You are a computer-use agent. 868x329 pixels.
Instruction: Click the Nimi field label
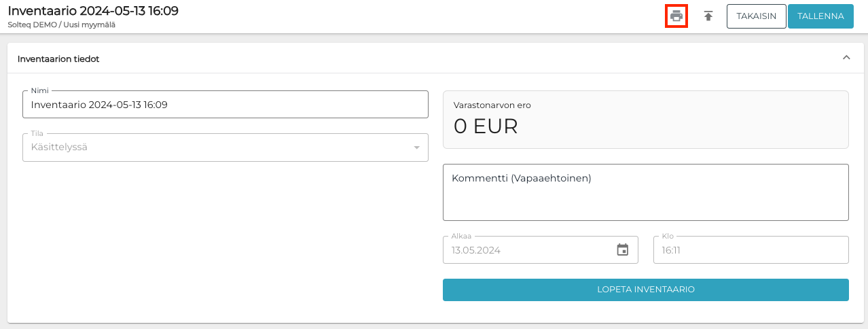[41, 90]
